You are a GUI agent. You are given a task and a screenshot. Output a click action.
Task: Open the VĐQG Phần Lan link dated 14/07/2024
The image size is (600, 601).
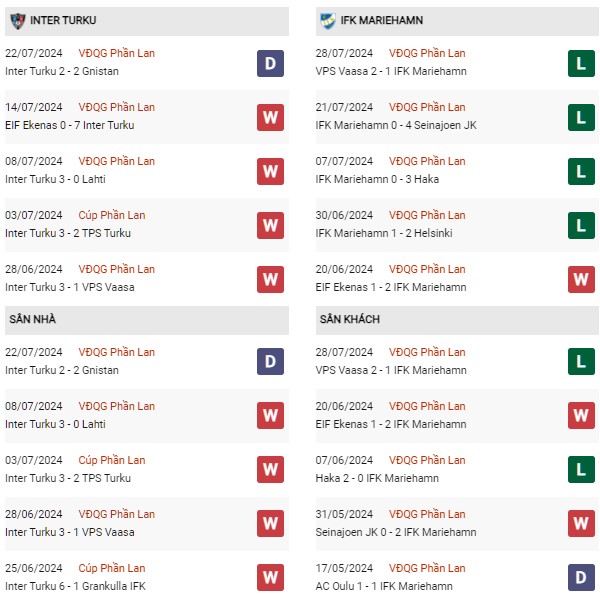click(117, 107)
